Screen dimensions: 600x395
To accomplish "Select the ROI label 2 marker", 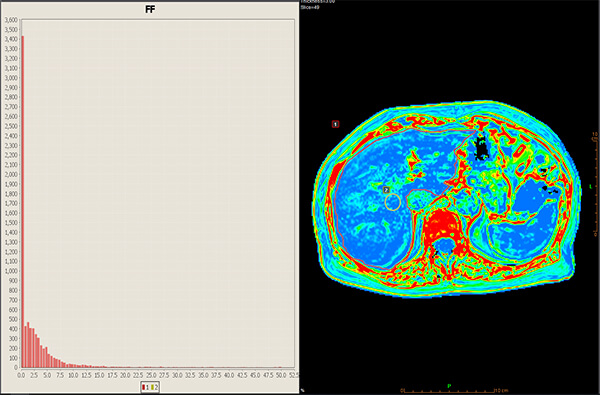I will (x=386, y=190).
